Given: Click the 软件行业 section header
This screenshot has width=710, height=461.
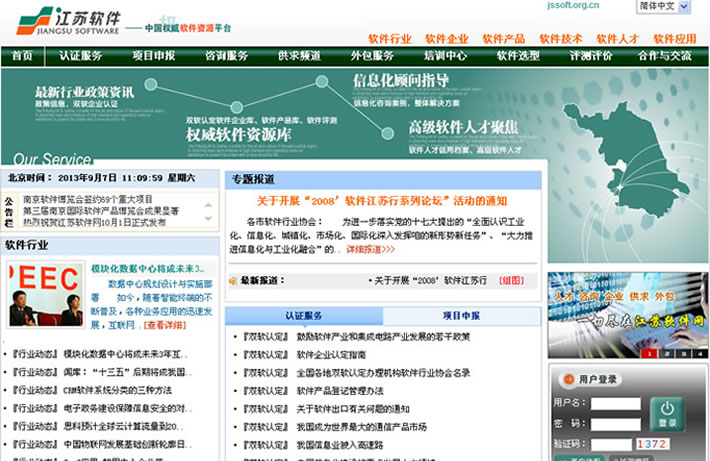Looking at the screenshot, I should tap(26, 245).
